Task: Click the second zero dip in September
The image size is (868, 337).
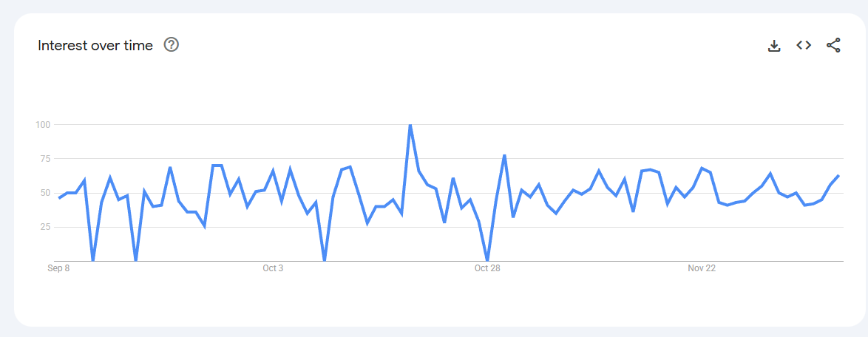Action: point(135,260)
